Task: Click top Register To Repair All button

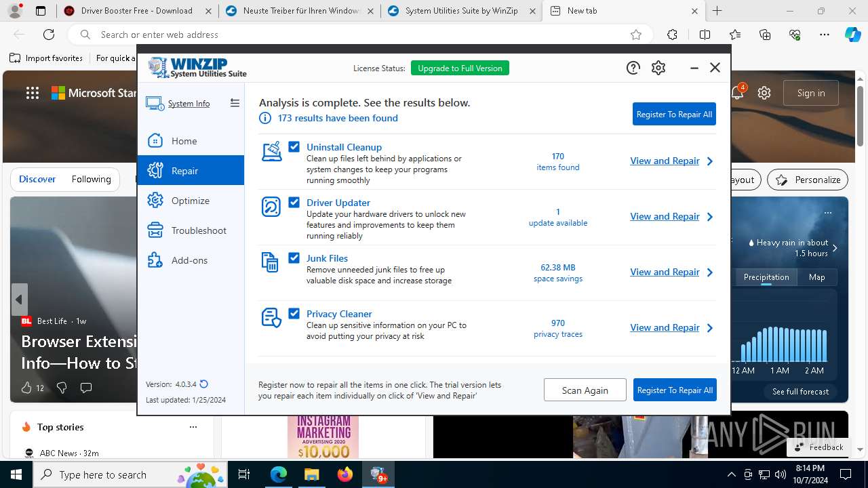Action: pyautogui.click(x=674, y=114)
